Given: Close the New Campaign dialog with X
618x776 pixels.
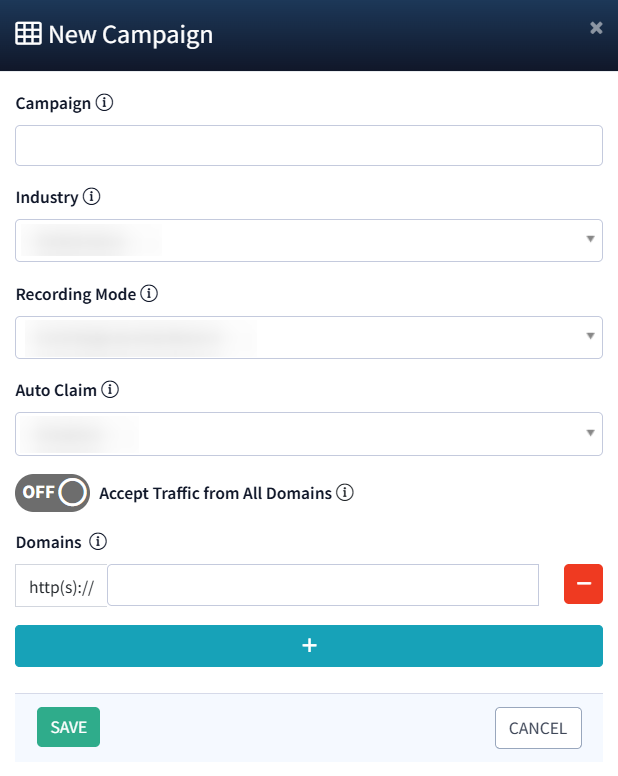Looking at the screenshot, I should tap(596, 28).
